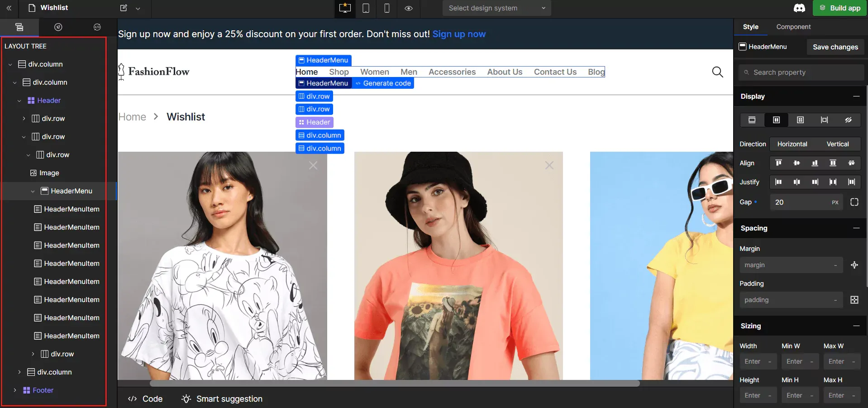The image size is (868, 408).
Task: Click the Save changes button
Action: point(835,47)
